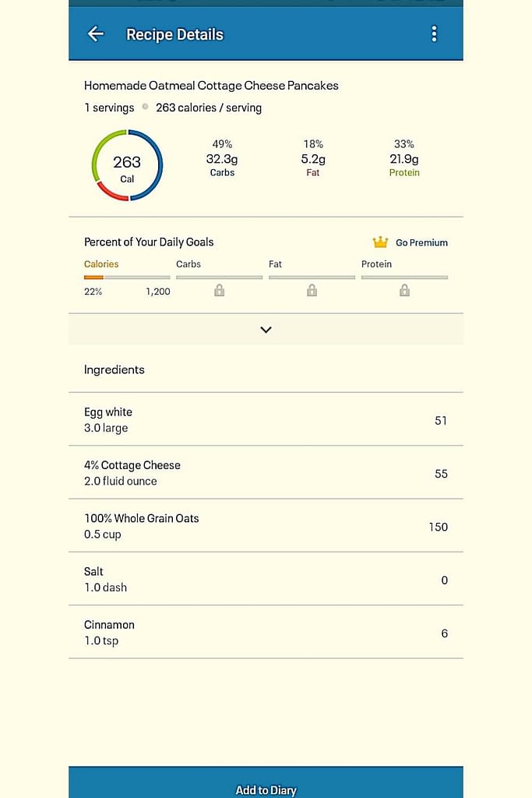Click the Go Premium link

pos(421,243)
